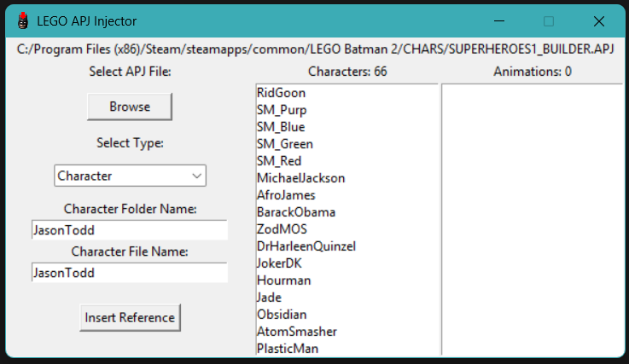
Task: Click the empty Animations list box
Action: tap(532, 219)
